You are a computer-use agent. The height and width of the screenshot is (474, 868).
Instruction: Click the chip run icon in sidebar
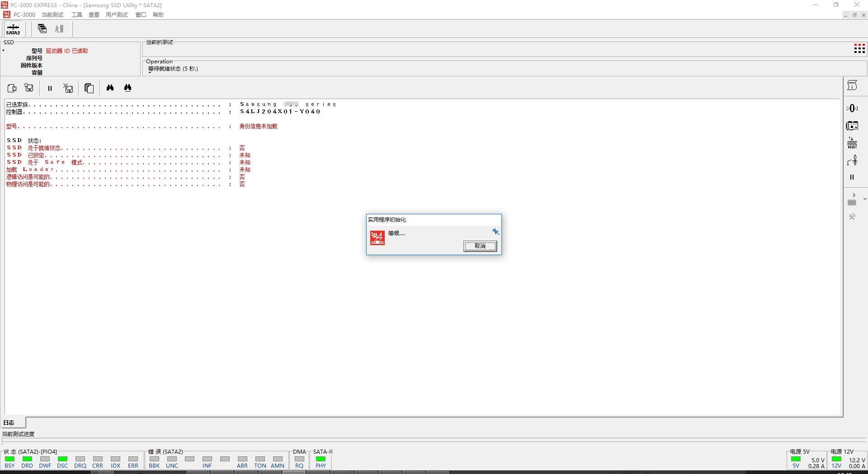click(852, 199)
